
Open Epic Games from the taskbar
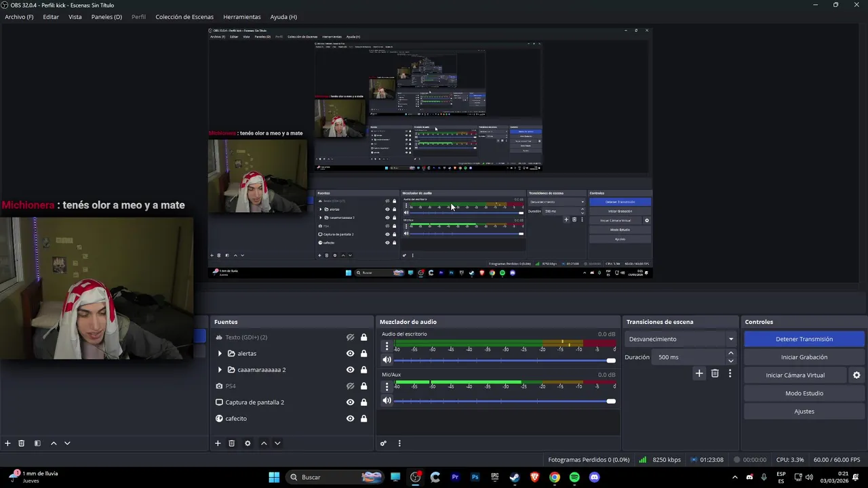click(x=495, y=477)
